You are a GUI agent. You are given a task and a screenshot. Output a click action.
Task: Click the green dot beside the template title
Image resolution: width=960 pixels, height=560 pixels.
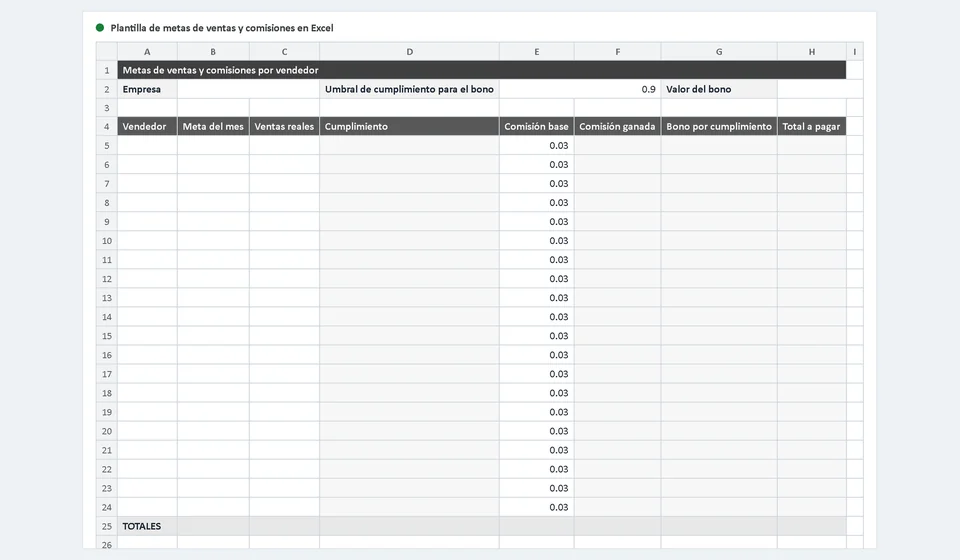point(100,28)
